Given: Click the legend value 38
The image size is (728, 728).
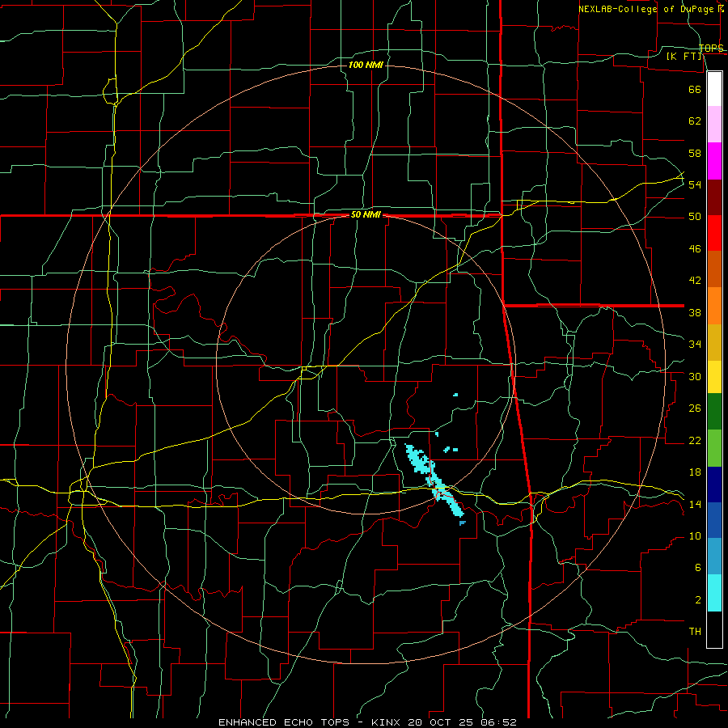Looking at the screenshot, I should (695, 312).
